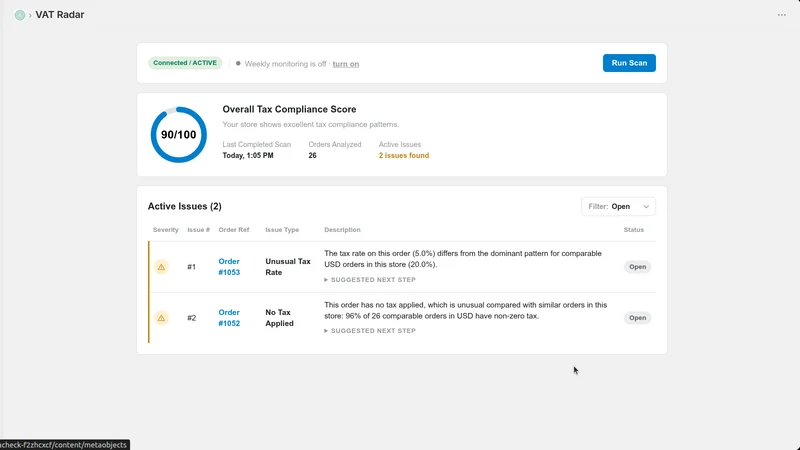Expand suggested next step for Order #1052
800x450 pixels.
(370, 331)
